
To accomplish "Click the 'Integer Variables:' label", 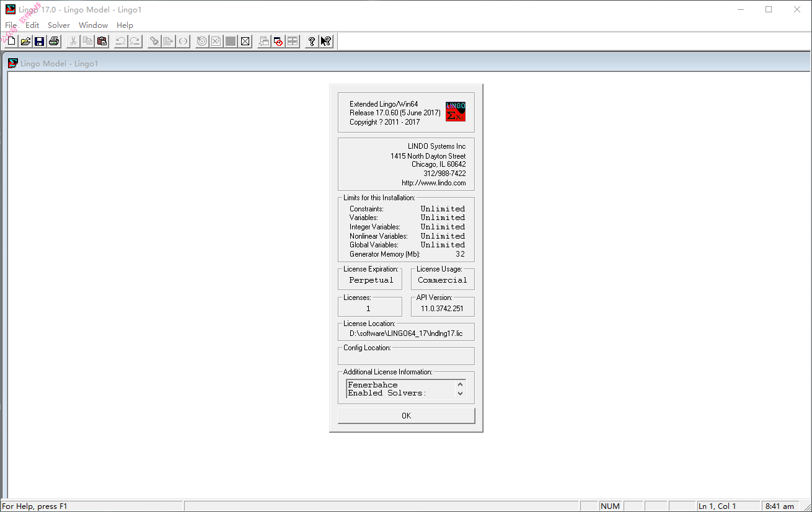I will 375,227.
